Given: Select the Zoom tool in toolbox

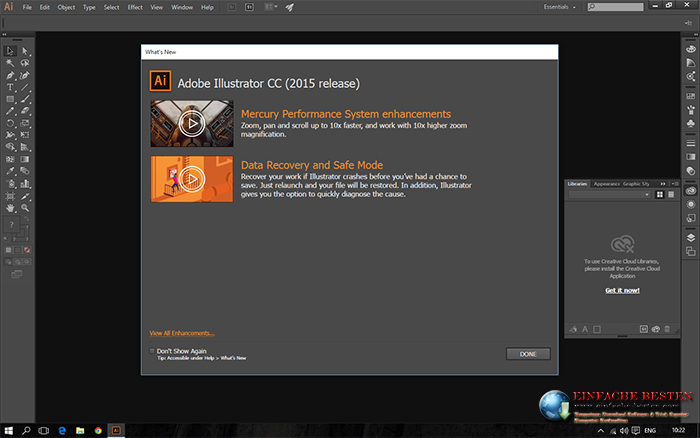Looking at the screenshot, I should [25, 208].
